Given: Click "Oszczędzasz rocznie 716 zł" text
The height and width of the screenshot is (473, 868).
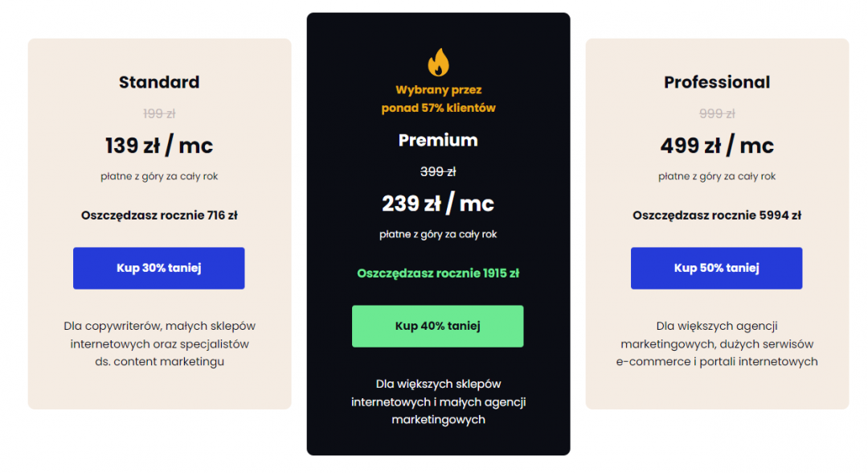Looking at the screenshot, I should (x=159, y=215).
